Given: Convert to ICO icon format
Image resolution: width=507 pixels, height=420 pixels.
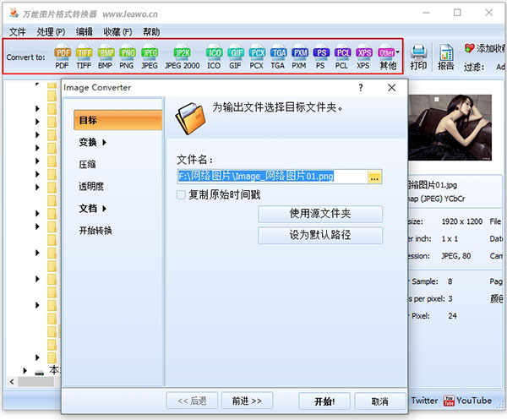Looking at the screenshot, I should coord(214,57).
